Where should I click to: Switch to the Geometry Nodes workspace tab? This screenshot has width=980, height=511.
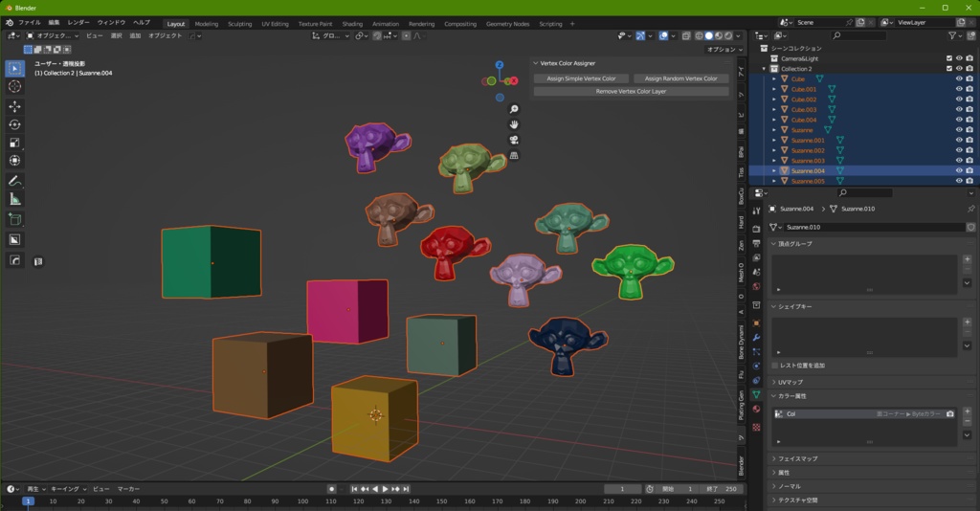[507, 24]
